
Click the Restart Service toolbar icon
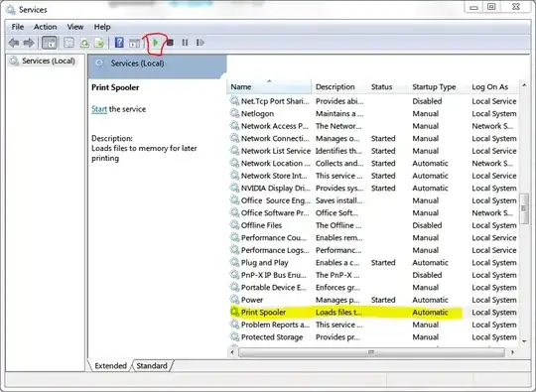201,43
